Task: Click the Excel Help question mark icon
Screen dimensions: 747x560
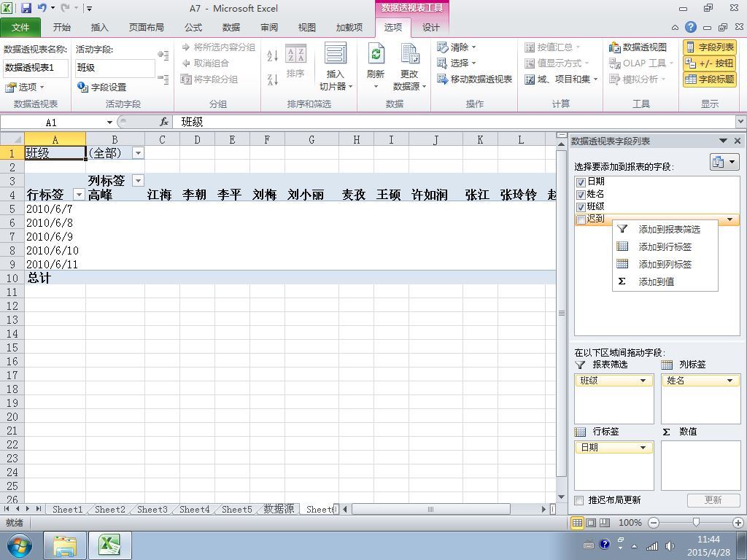Action: (x=690, y=28)
